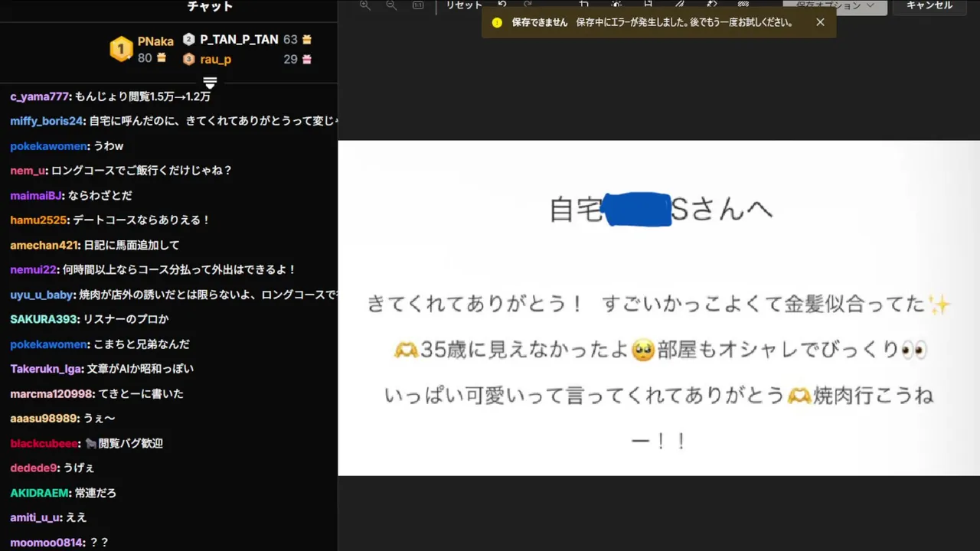Open P_TAN_P_TAN's profile in leaderboard
Screen dimensions: 980x551
[239, 39]
